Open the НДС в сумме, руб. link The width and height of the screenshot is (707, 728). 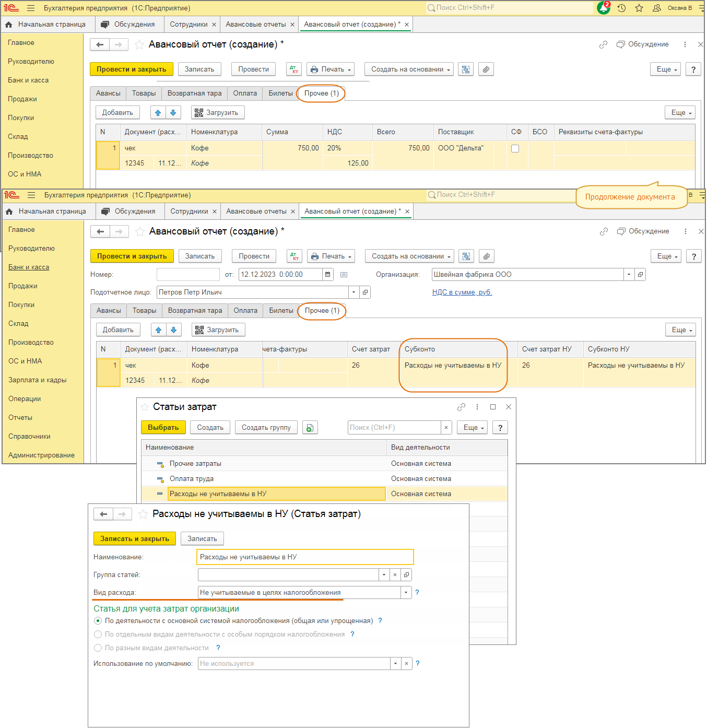(x=462, y=292)
